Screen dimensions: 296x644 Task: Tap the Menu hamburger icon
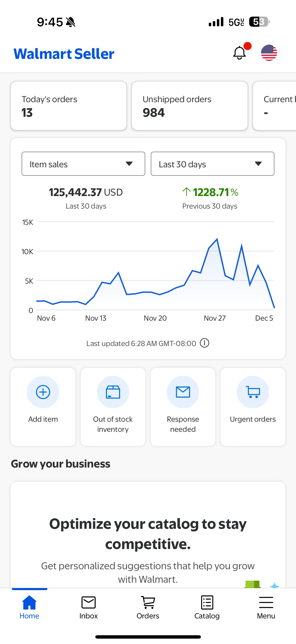[266, 602]
